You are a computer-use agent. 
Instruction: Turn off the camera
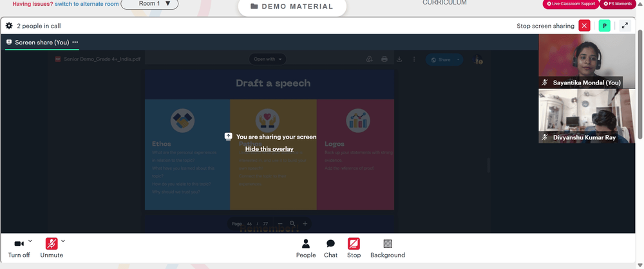click(19, 248)
